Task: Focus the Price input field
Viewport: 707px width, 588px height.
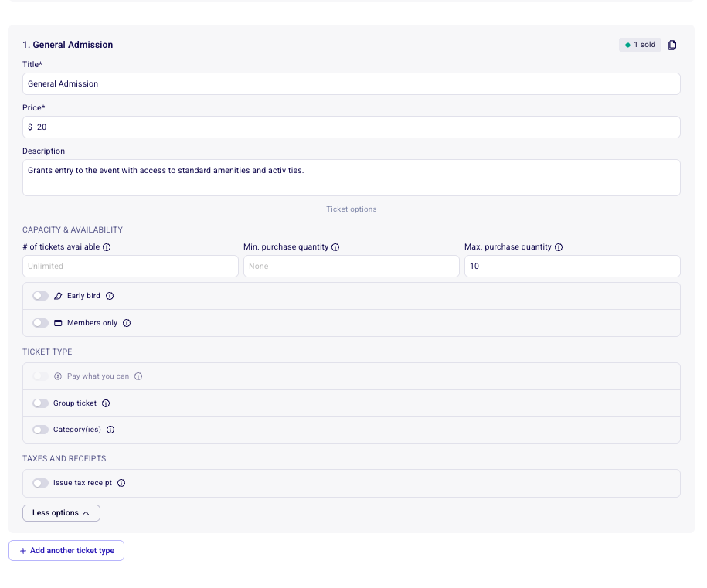Action: click(352, 127)
